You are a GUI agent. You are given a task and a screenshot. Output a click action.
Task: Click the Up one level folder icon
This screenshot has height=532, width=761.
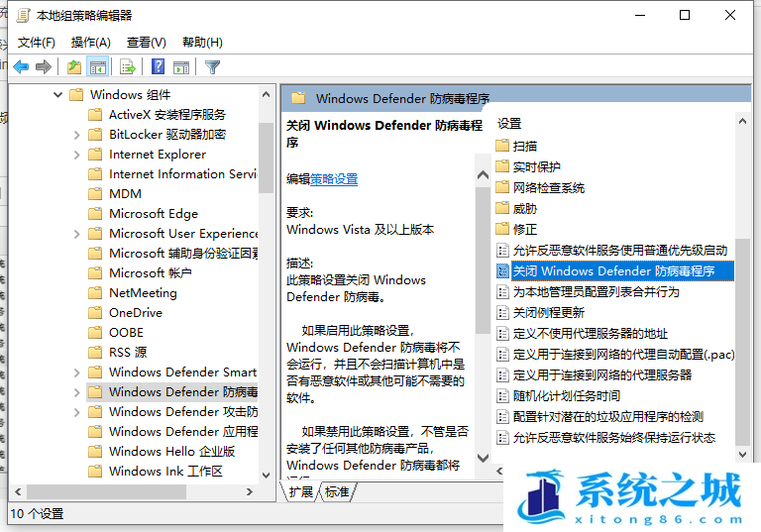coord(73,66)
